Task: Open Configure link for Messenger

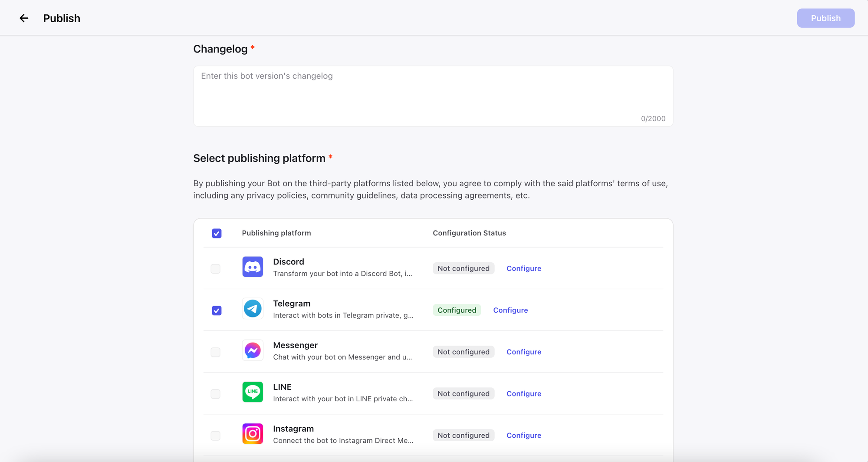Action: coord(524,352)
